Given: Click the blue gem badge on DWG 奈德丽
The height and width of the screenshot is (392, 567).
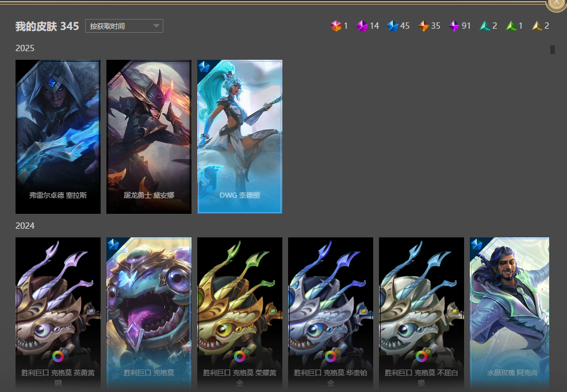Looking at the screenshot, I should tap(204, 67).
